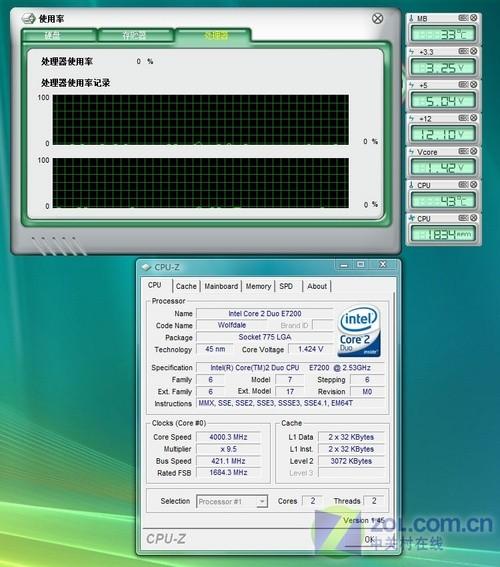Click the OK button in CPU-Z
The height and width of the screenshot is (567, 500).
369,540
